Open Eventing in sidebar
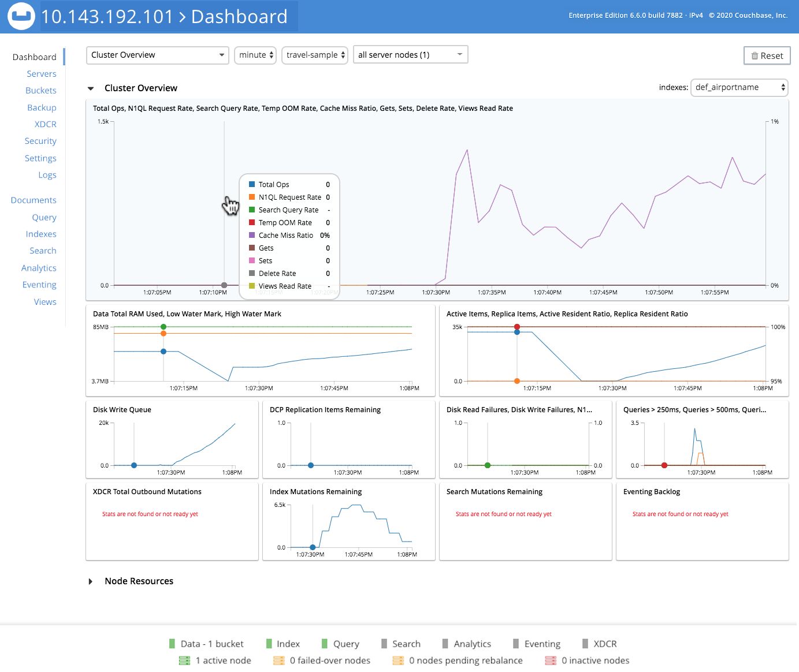This screenshot has width=799, height=672. pyautogui.click(x=39, y=285)
